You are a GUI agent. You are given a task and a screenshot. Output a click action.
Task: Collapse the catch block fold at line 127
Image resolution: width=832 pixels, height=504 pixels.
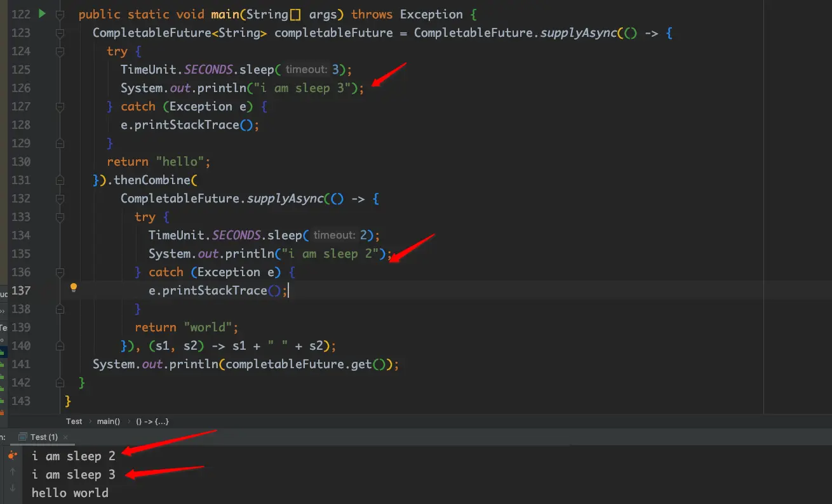60,106
